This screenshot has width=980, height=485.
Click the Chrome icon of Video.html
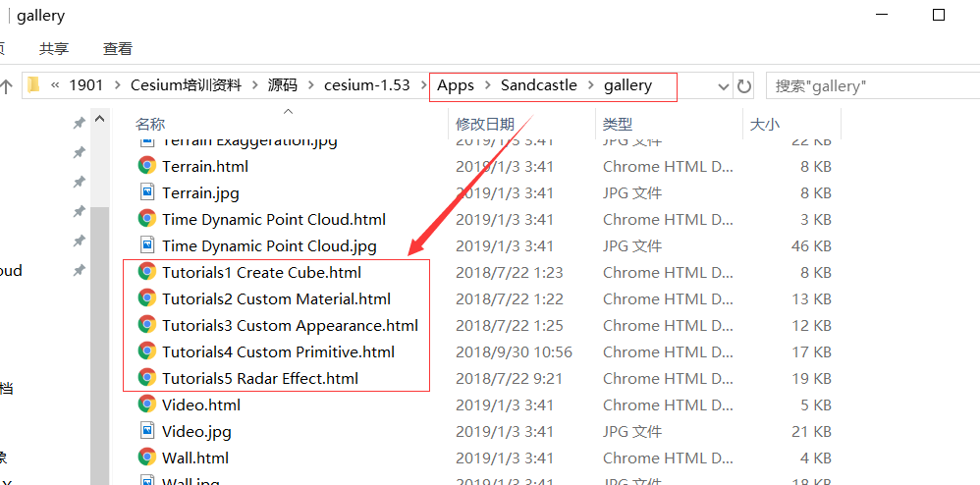tap(147, 404)
